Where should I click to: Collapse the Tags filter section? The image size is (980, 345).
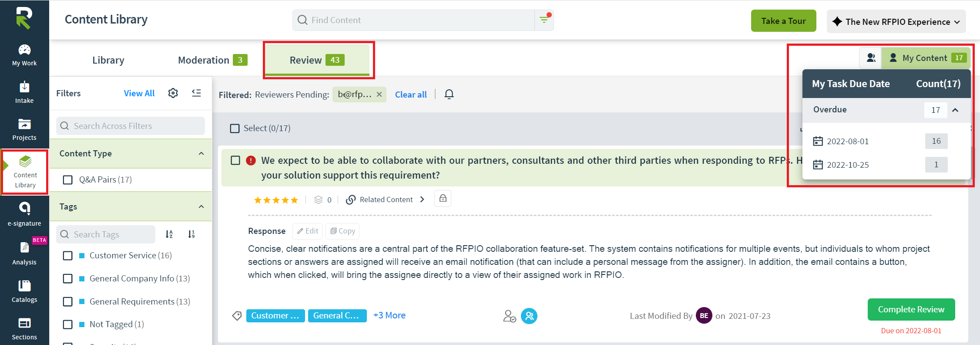tap(201, 206)
